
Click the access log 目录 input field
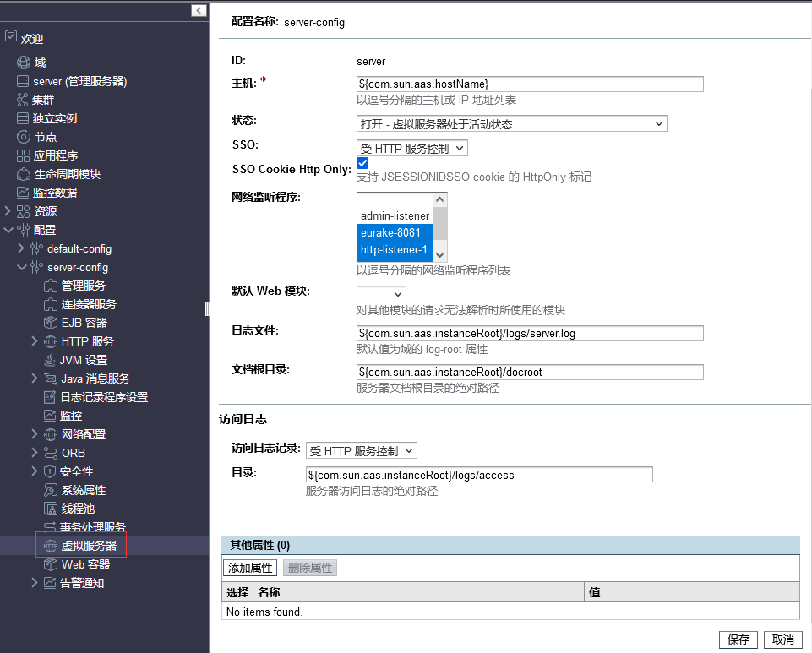(x=479, y=475)
